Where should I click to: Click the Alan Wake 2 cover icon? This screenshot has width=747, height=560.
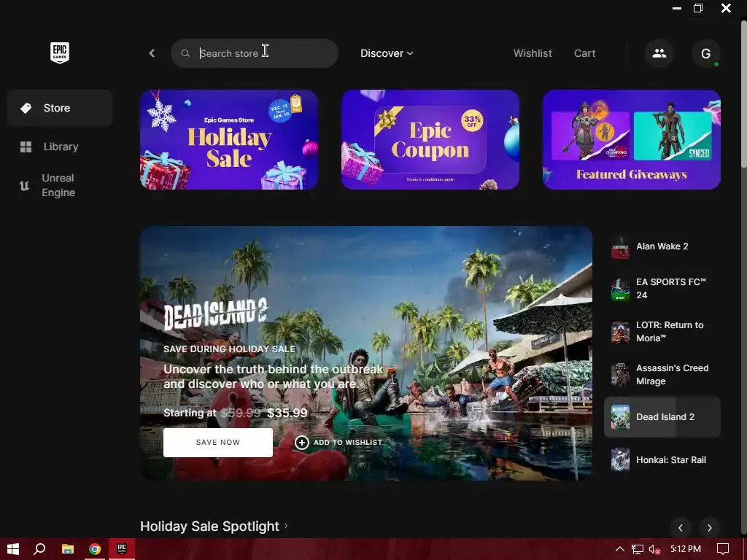click(620, 247)
